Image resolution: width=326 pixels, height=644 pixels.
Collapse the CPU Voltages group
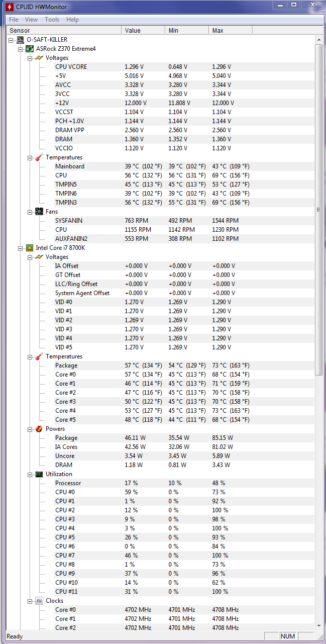30,257
